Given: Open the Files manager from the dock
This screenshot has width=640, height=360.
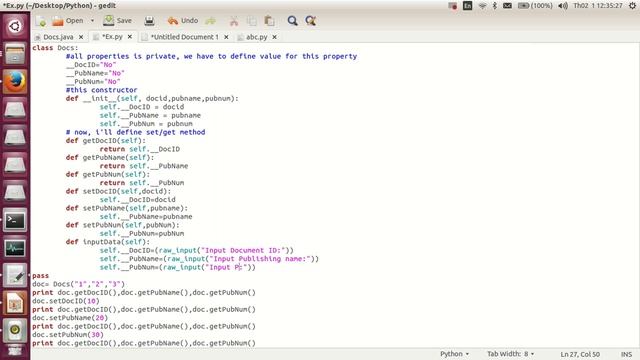Looking at the screenshot, I should (15, 54).
